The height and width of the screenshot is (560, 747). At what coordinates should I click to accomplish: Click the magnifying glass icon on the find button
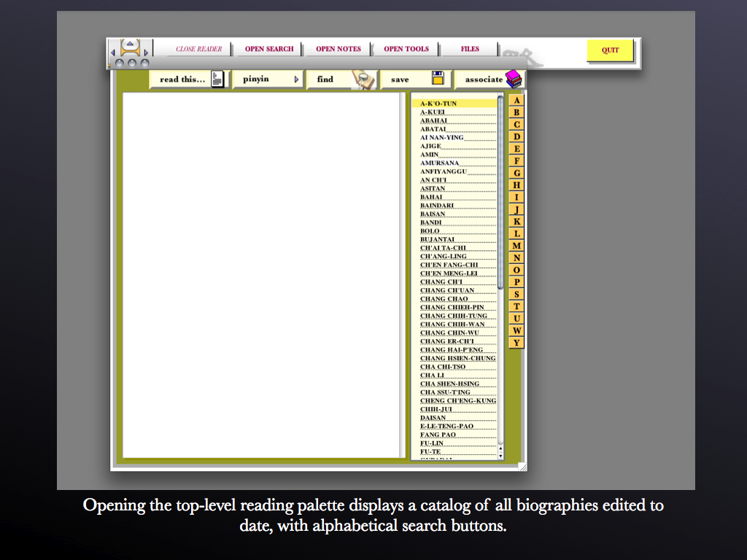coord(364,79)
